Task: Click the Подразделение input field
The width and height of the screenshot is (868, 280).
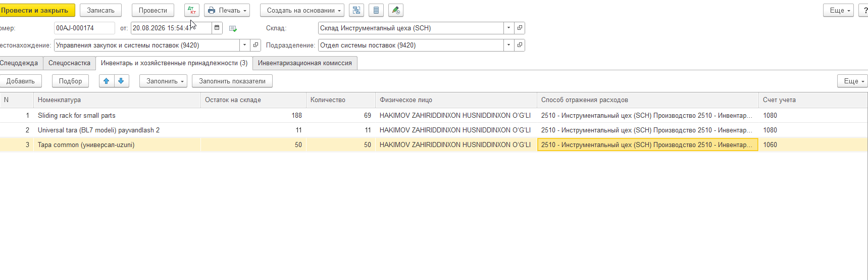Action: [x=411, y=45]
